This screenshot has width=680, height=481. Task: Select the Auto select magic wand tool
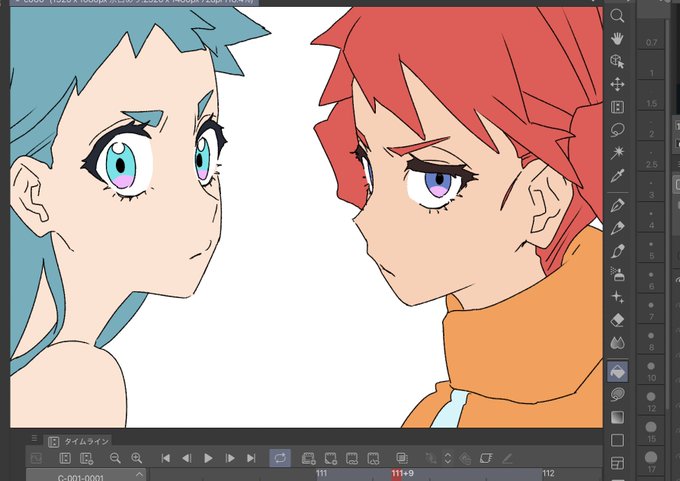[617, 152]
